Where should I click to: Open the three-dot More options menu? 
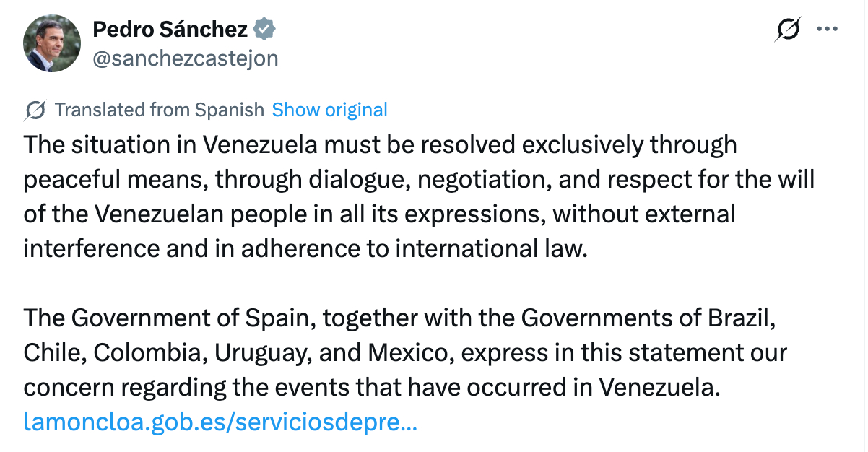pos(826,30)
